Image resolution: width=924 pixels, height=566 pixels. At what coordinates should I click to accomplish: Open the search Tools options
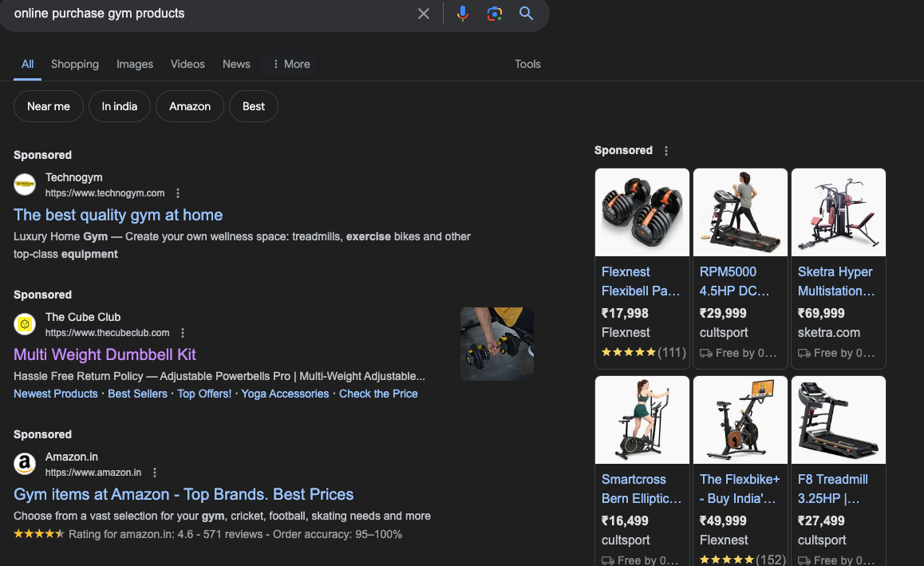(527, 65)
